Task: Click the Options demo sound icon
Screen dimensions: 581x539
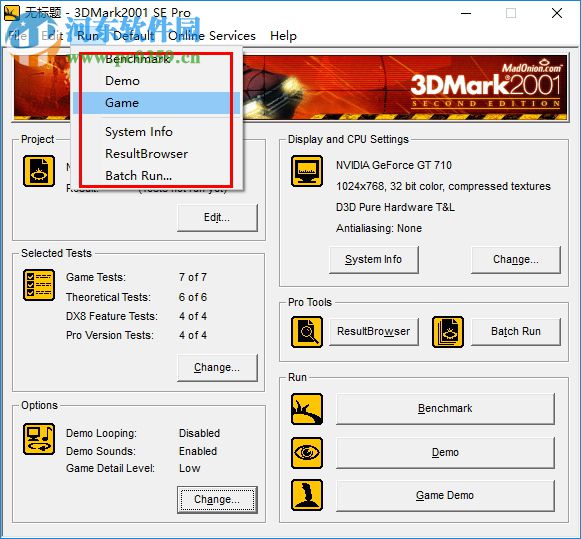Action: 39,439
